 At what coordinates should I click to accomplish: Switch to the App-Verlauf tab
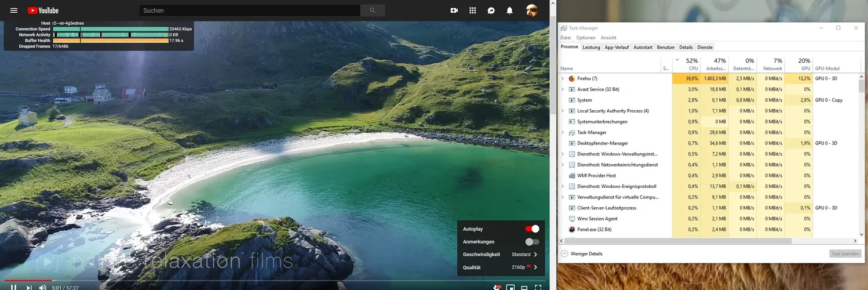pos(617,47)
